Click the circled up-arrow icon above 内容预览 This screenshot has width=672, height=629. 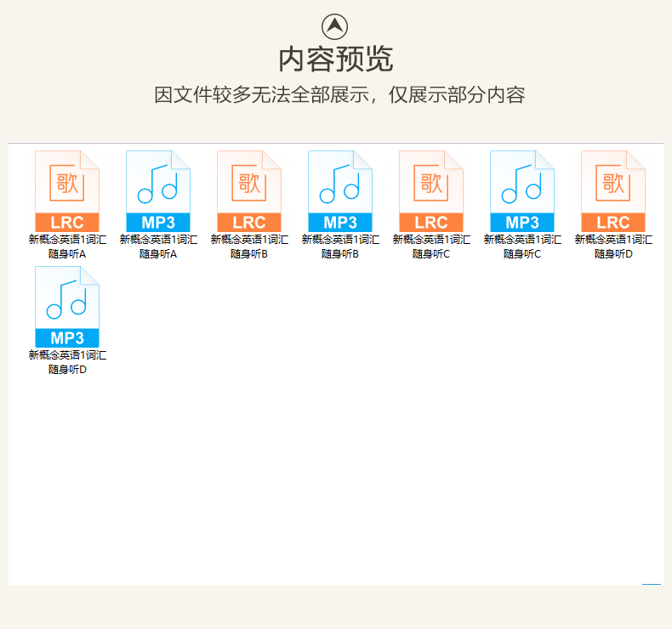click(x=334, y=26)
